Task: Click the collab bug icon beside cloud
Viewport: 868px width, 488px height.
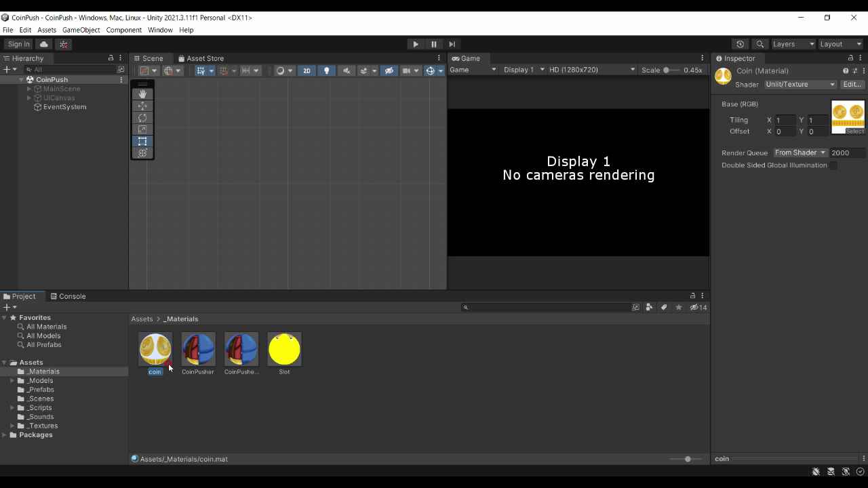Action: [64, 44]
